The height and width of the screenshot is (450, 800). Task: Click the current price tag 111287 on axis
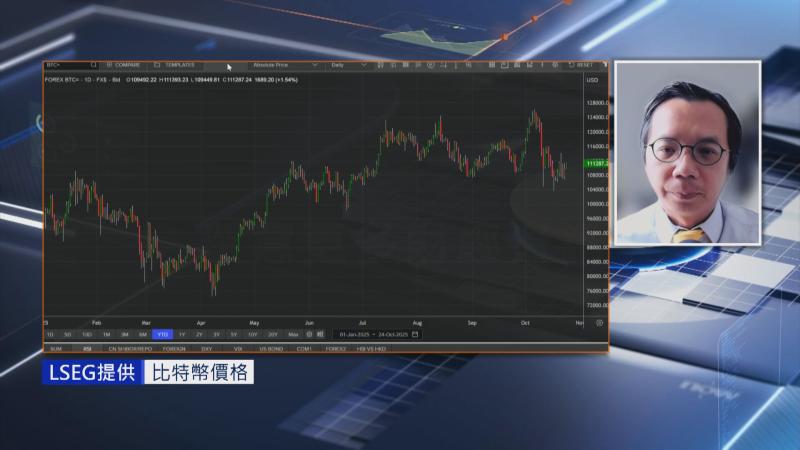tap(597, 163)
